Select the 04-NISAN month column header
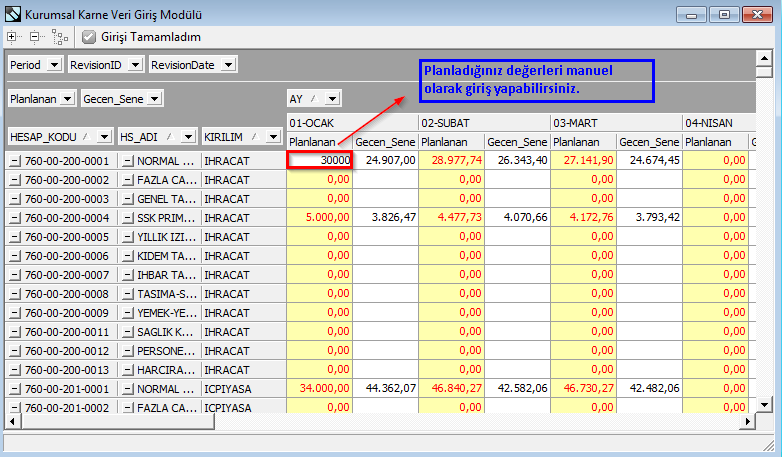Screen dimensions: 782x457 [719, 123]
